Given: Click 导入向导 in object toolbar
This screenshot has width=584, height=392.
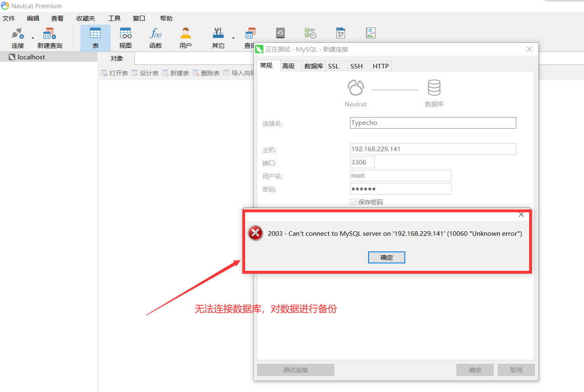Looking at the screenshot, I should coord(239,73).
